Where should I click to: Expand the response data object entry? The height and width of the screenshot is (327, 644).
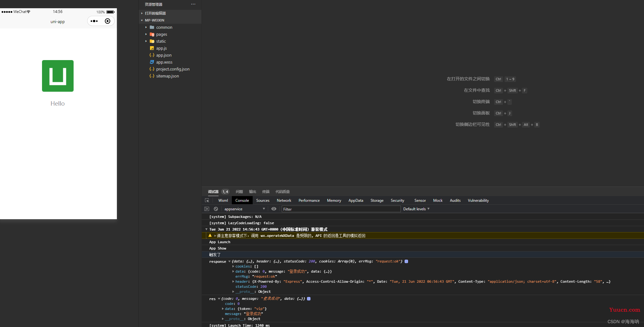pos(233,271)
